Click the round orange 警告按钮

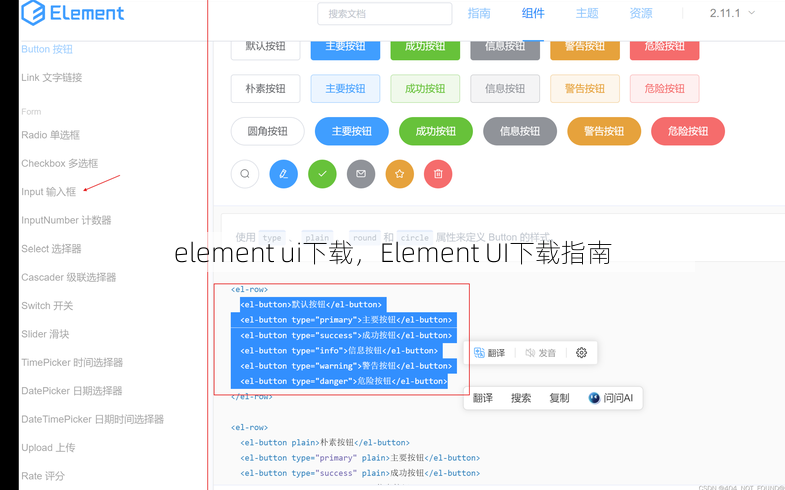coord(604,131)
